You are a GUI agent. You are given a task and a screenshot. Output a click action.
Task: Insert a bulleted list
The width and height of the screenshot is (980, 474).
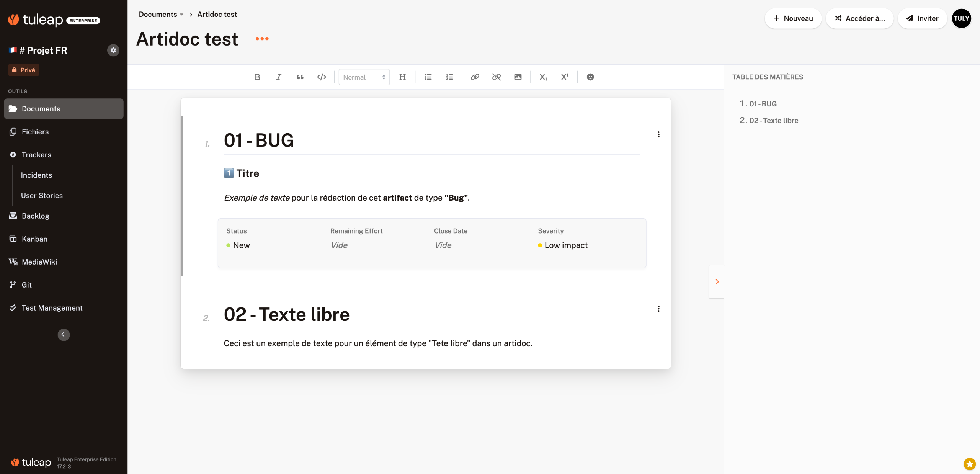[x=428, y=77]
